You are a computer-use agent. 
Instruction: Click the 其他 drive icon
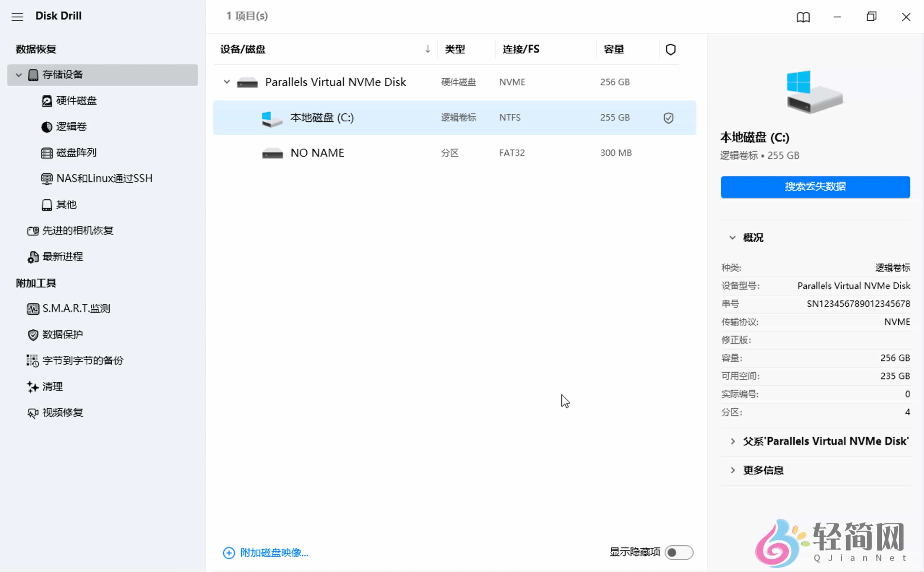tap(47, 205)
